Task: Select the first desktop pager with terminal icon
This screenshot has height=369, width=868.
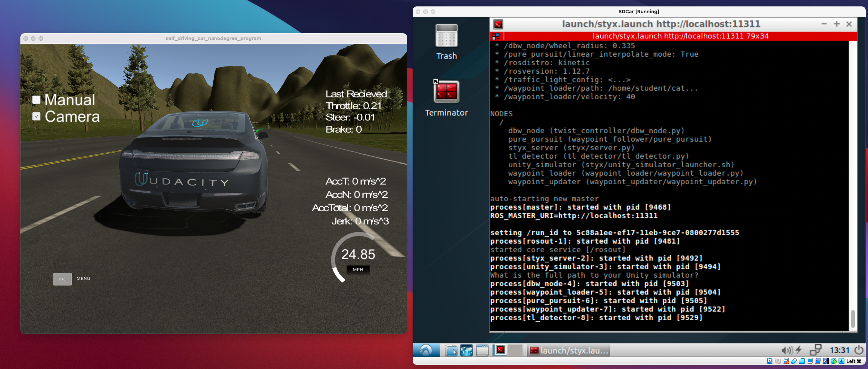Action: click(500, 350)
